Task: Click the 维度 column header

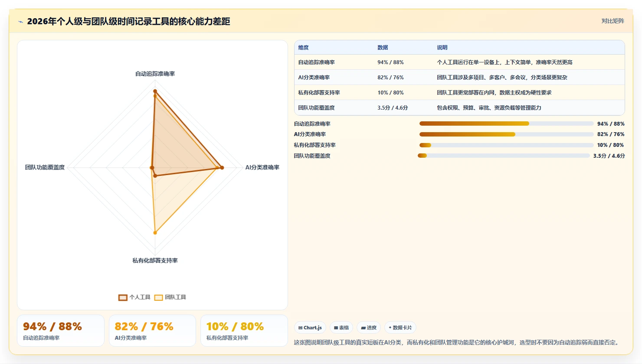Action: tap(303, 48)
